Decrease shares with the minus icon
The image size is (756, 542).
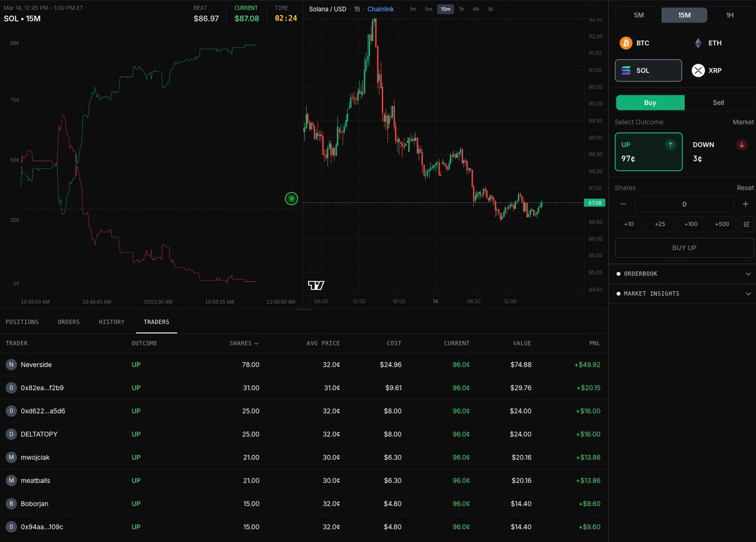click(623, 204)
